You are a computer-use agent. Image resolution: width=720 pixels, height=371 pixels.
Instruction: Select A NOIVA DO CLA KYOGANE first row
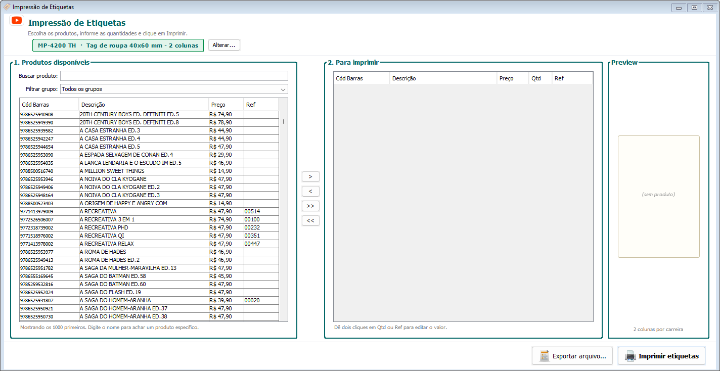coord(149,179)
